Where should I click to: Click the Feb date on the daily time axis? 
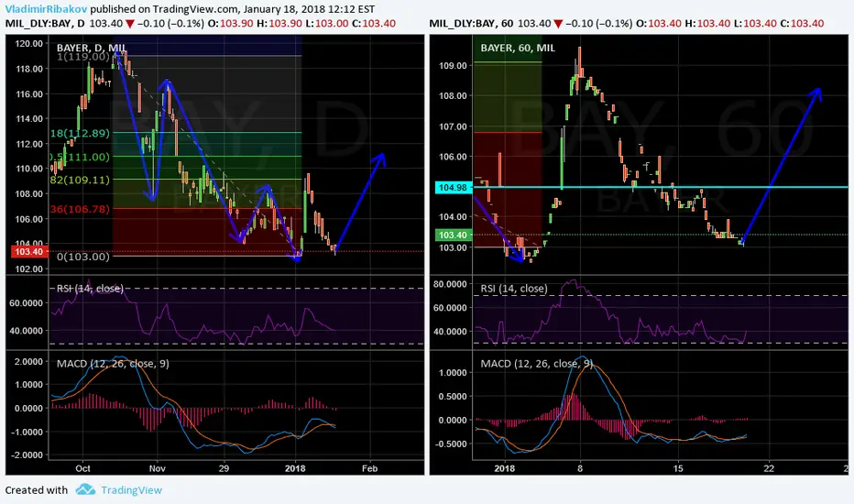370,468
